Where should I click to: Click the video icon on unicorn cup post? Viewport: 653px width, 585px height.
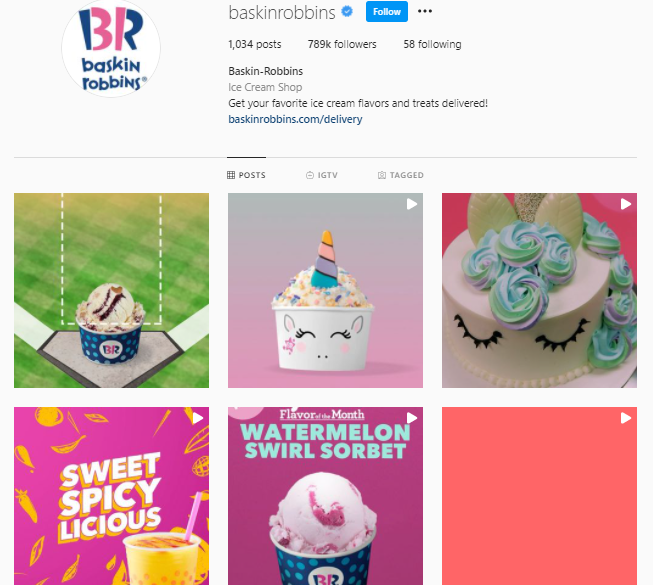[x=411, y=204]
